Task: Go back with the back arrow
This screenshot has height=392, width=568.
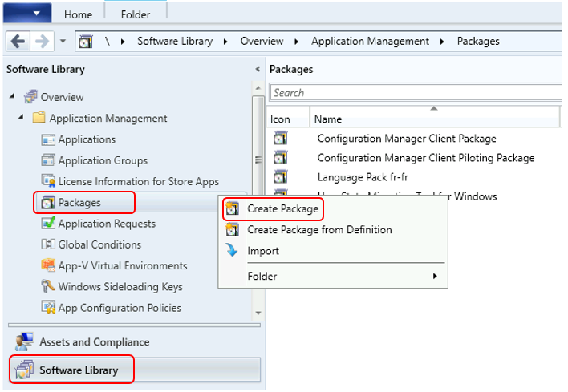Action: 18,41
